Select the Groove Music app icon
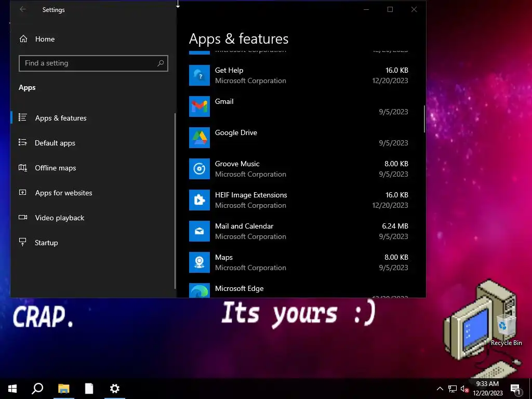 click(x=199, y=169)
